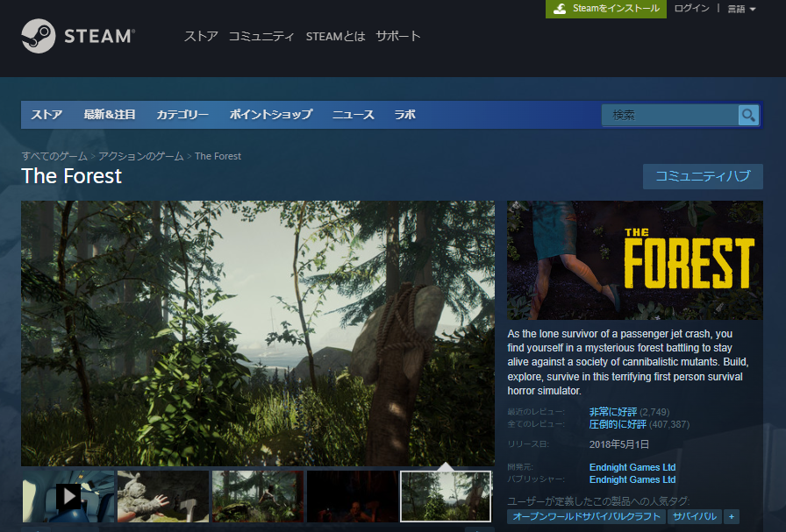Select the rabbit and axe screenshot thumbnail

(163, 496)
